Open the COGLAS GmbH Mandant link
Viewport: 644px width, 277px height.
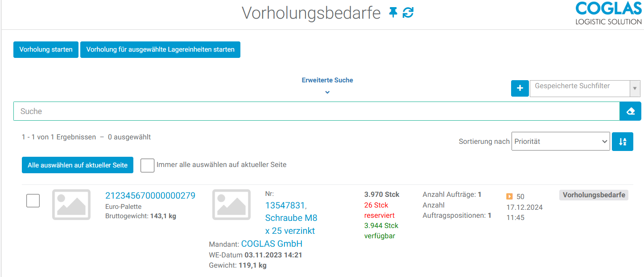(272, 244)
